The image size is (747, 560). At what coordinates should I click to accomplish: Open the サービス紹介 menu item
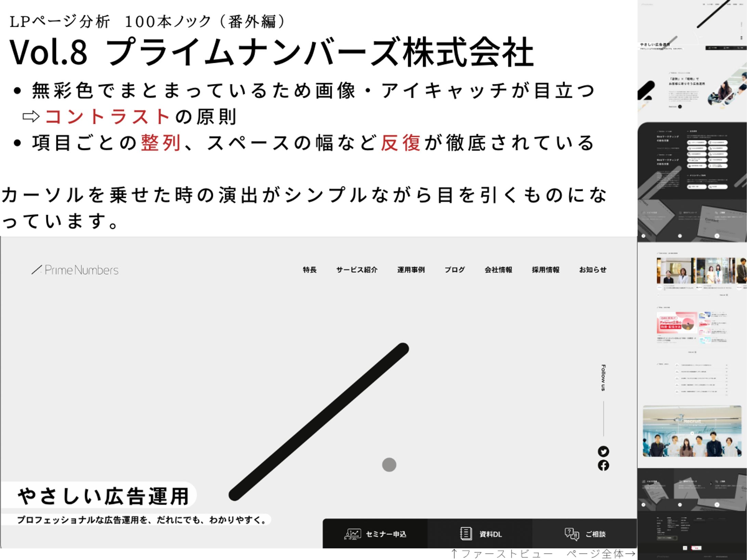357,270
